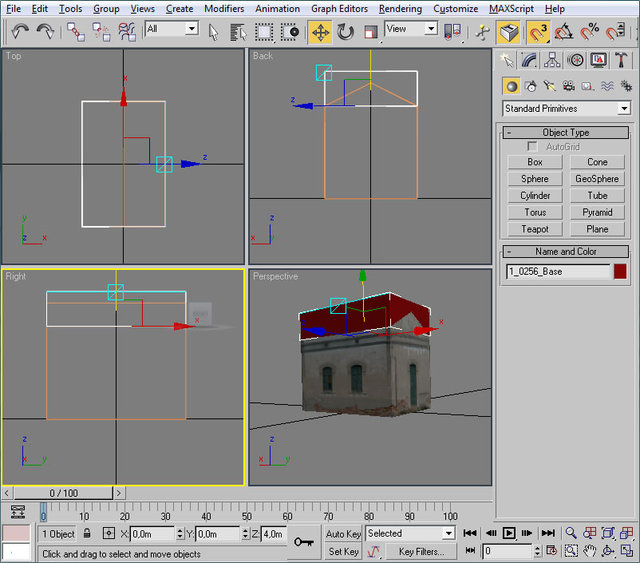This screenshot has width=640, height=563.
Task: Toggle the selection lock padlock
Action: pos(87,534)
